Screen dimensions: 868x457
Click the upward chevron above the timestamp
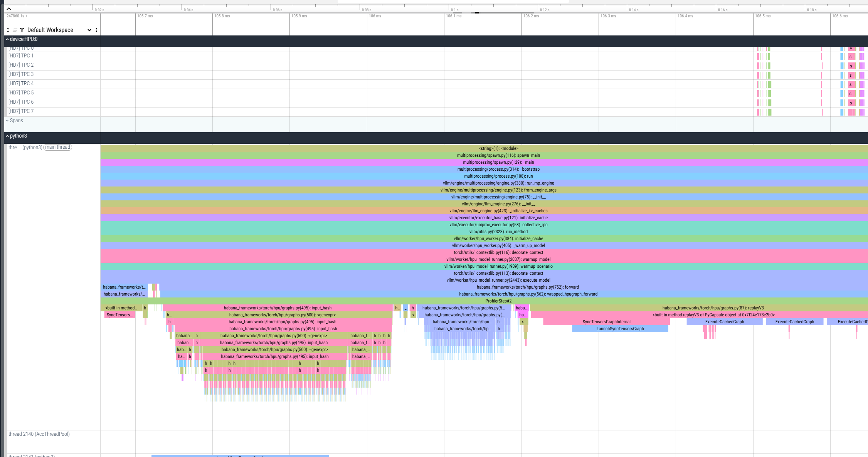click(x=9, y=8)
